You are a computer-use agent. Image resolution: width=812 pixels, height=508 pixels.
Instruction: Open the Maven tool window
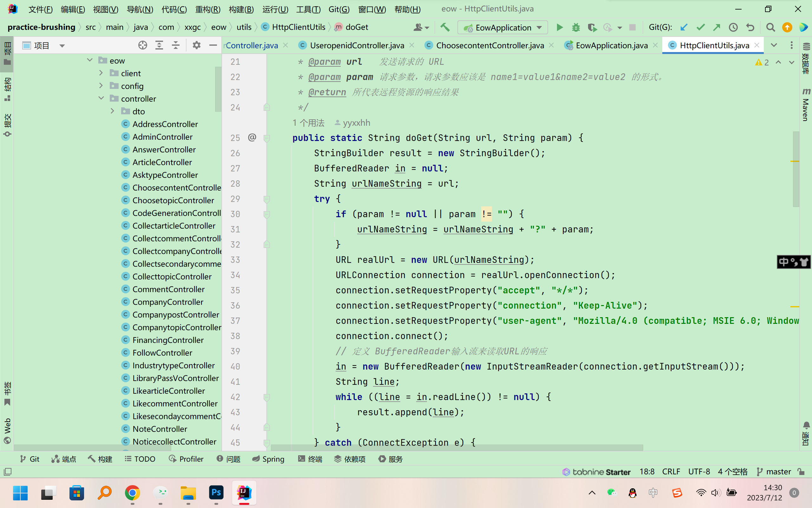pos(806,104)
